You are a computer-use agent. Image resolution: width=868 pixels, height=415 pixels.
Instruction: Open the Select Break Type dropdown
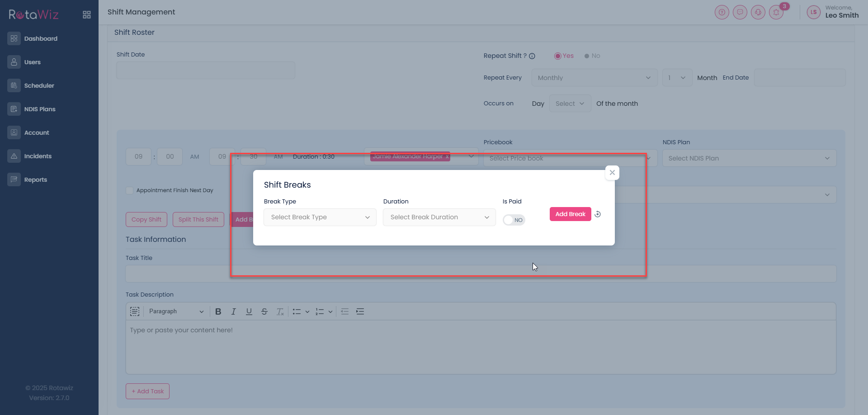[320, 217]
